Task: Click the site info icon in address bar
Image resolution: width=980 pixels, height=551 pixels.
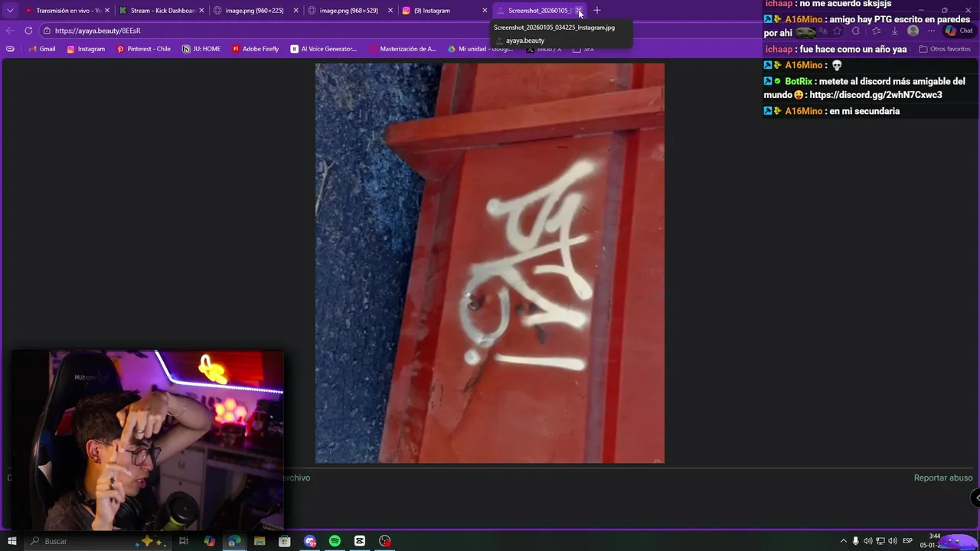Action: 47,31
